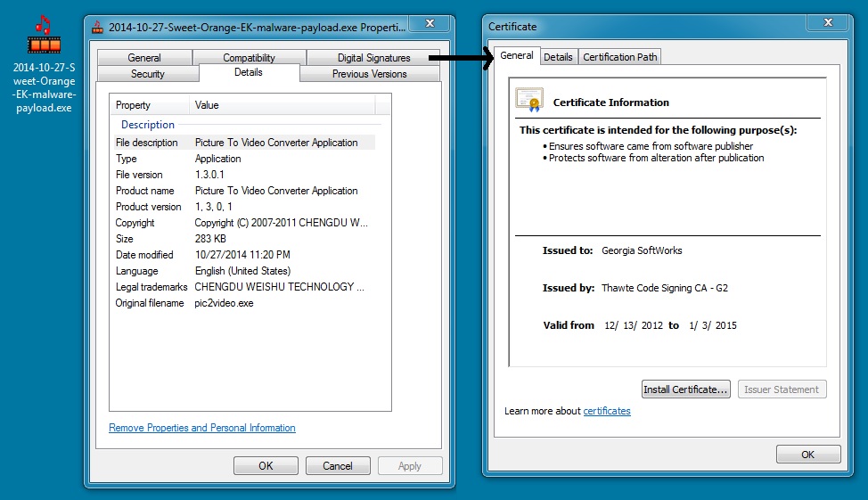This screenshot has width=868, height=500.
Task: Click the Apply button
Action: pos(410,465)
